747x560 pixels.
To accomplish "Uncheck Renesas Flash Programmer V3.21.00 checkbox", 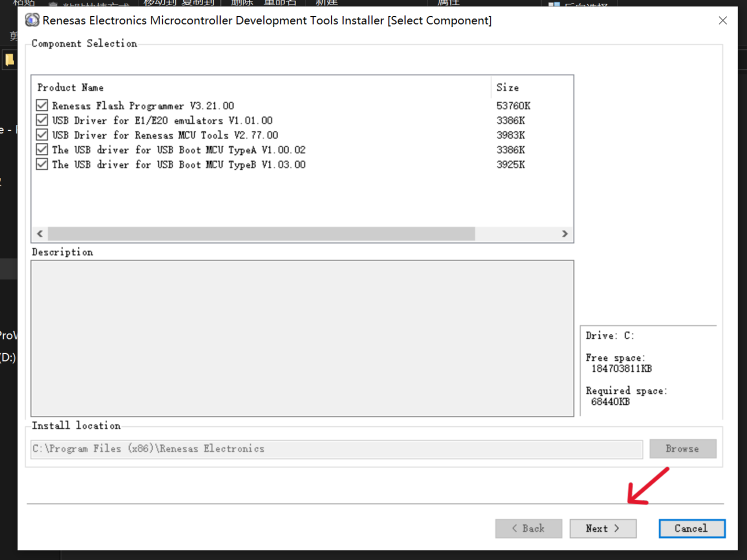I will coord(42,105).
